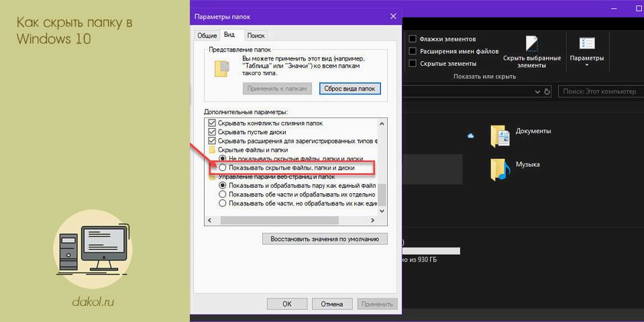The height and width of the screenshot is (322, 644).
Task: Confirm with the OK button
Action: pyautogui.click(x=287, y=305)
